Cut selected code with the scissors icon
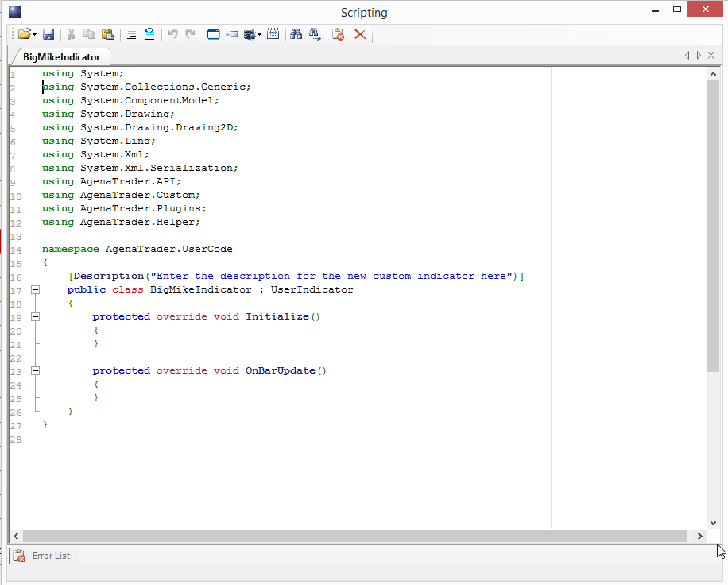Viewport: 728px width, 585px height. click(71, 34)
